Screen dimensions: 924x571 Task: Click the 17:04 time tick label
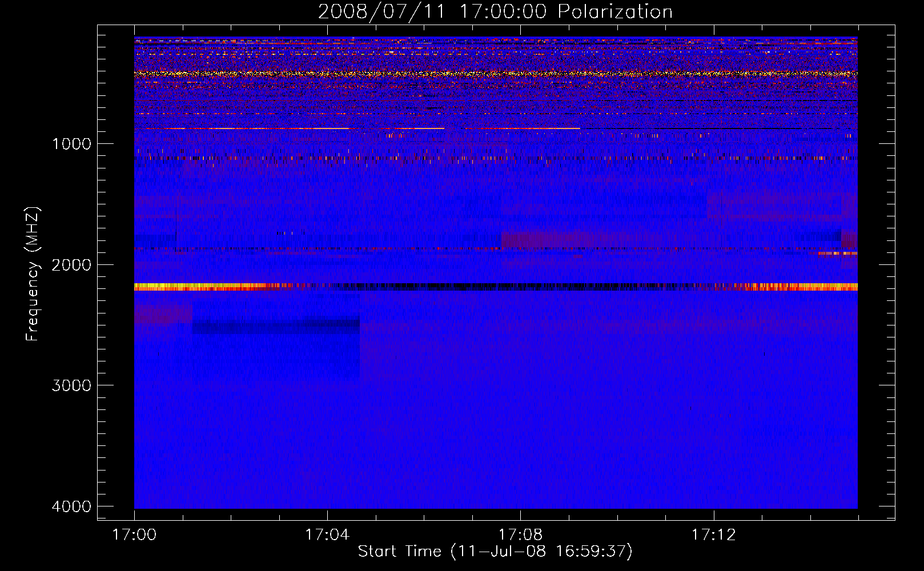tap(327, 535)
